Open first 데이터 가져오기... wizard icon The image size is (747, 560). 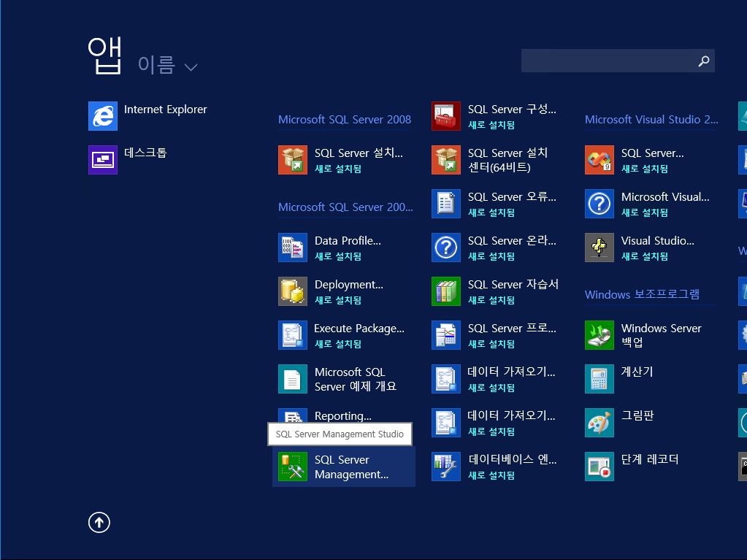click(x=446, y=379)
